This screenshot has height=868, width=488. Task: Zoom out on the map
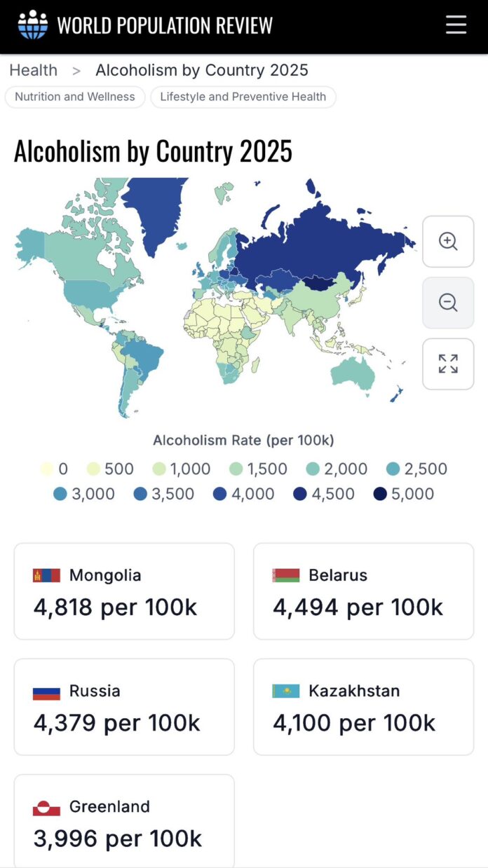pyautogui.click(x=448, y=303)
